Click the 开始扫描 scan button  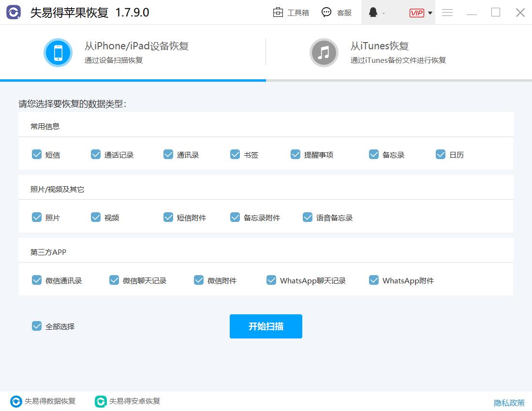point(266,326)
